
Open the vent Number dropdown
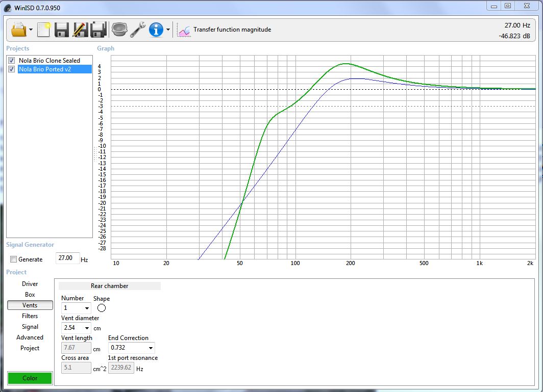point(76,308)
